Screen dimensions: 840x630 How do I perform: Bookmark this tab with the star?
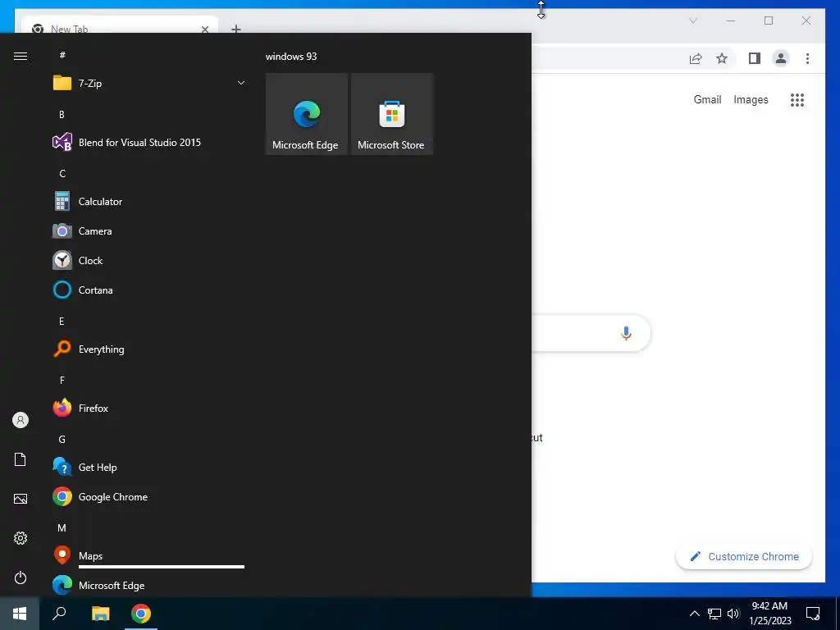(x=722, y=58)
